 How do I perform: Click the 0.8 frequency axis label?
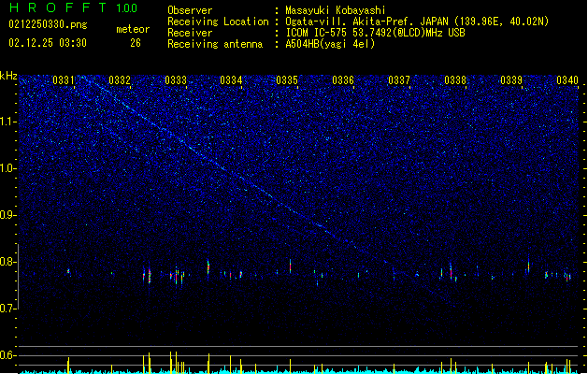coord(8,262)
